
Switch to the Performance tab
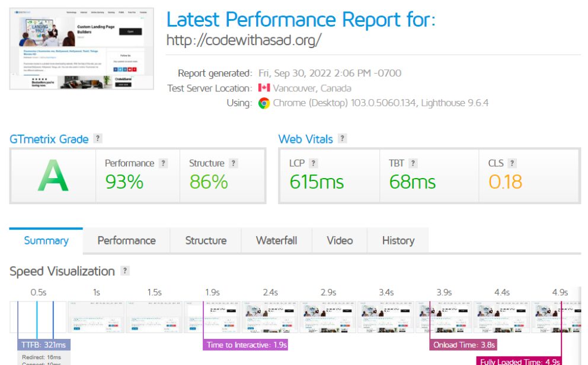click(126, 240)
